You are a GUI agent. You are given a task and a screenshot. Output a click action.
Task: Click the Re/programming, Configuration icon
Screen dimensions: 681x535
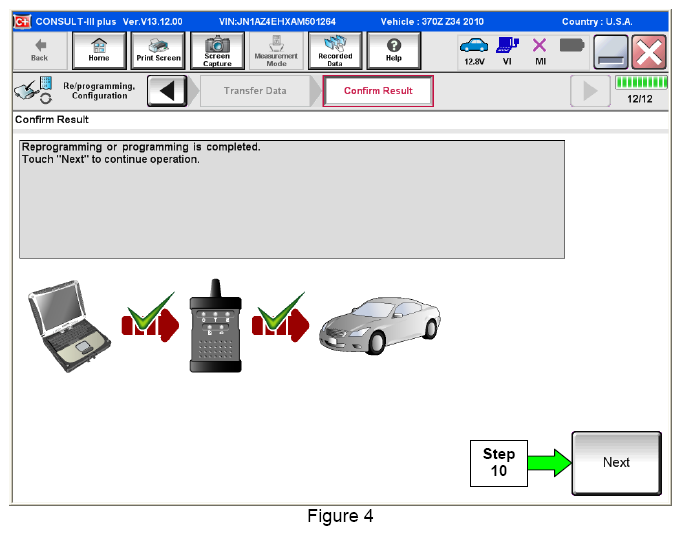tap(32, 91)
